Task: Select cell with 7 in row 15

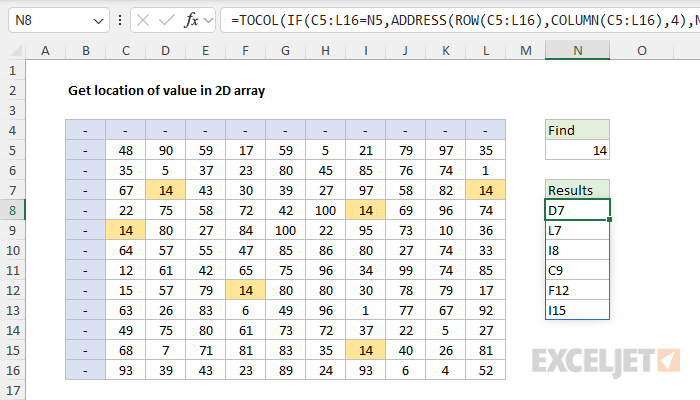Action: tap(166, 350)
